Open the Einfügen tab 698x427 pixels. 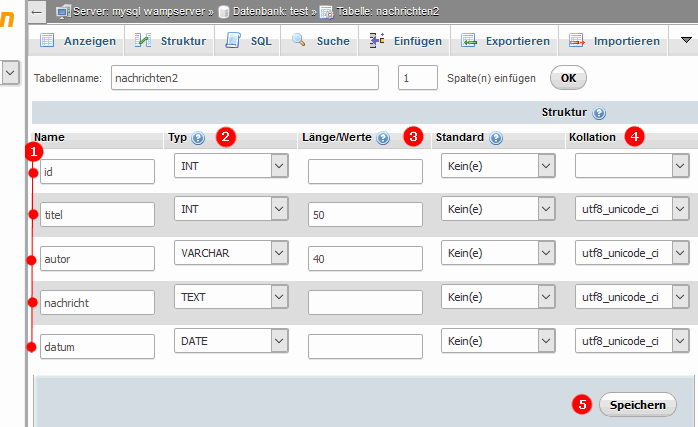pos(405,41)
